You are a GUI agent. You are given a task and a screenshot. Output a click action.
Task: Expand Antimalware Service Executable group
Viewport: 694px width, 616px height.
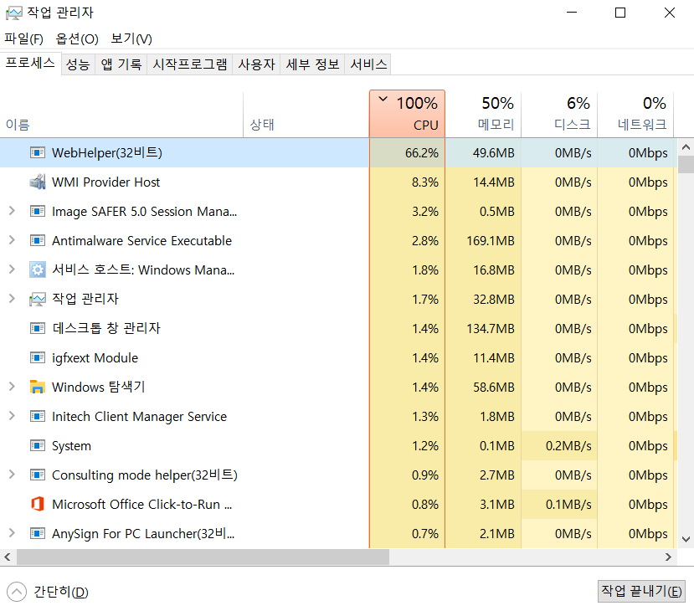[x=12, y=240]
